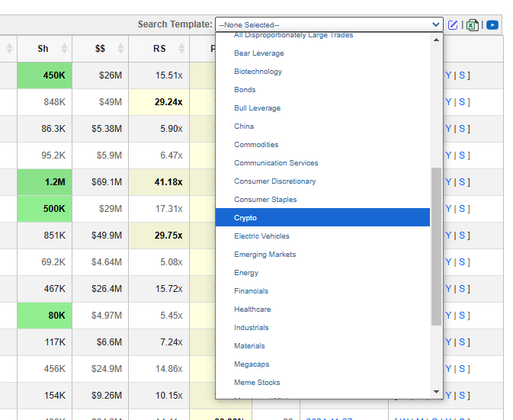Click the $49.9M dollar cell

[101, 236]
